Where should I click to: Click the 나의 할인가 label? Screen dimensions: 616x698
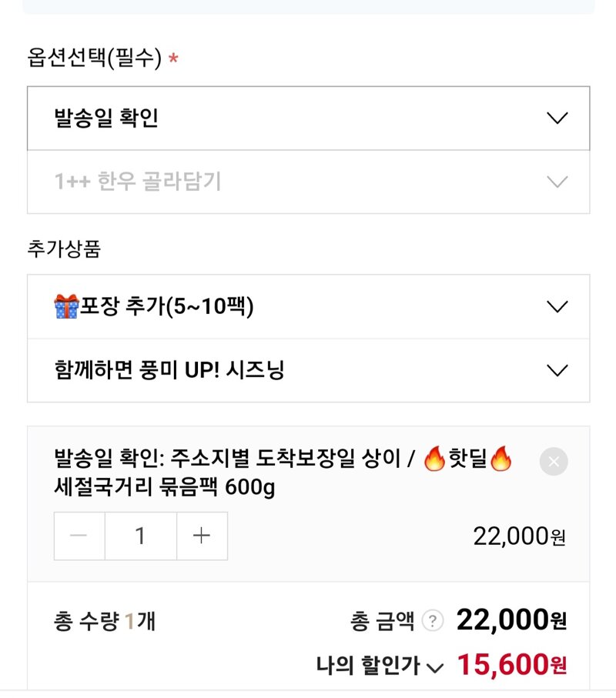[368, 665]
